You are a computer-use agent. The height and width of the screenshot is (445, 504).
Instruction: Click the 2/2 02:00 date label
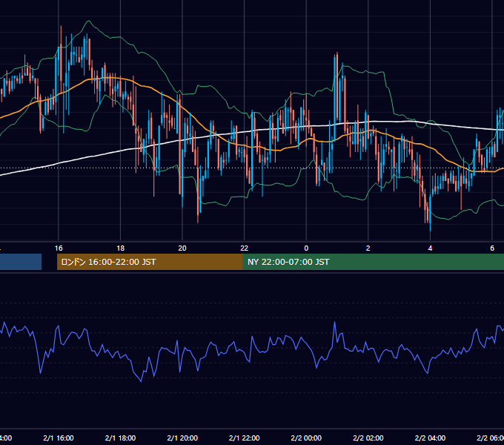(x=368, y=438)
